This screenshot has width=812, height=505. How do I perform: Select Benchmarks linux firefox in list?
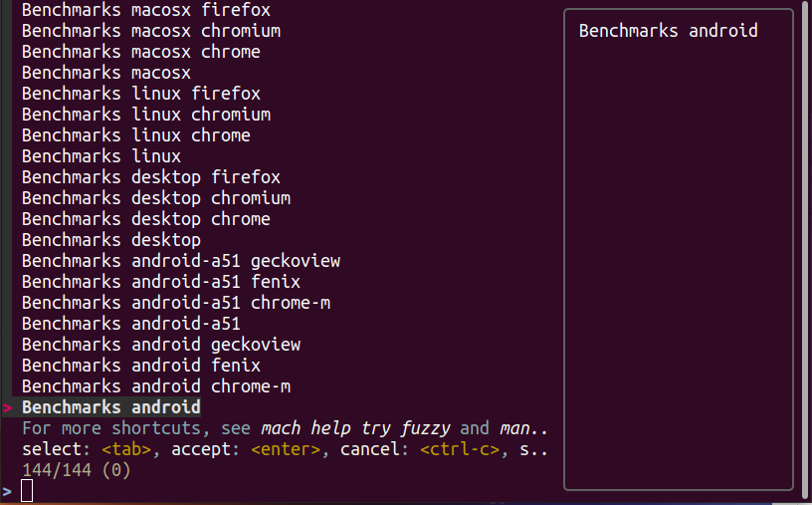click(140, 94)
